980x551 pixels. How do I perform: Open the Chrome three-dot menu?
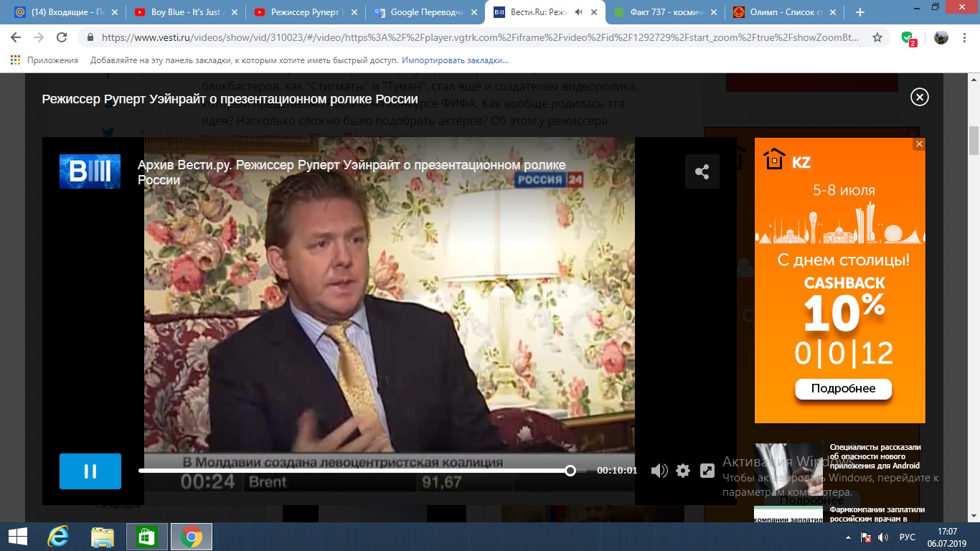click(x=965, y=37)
